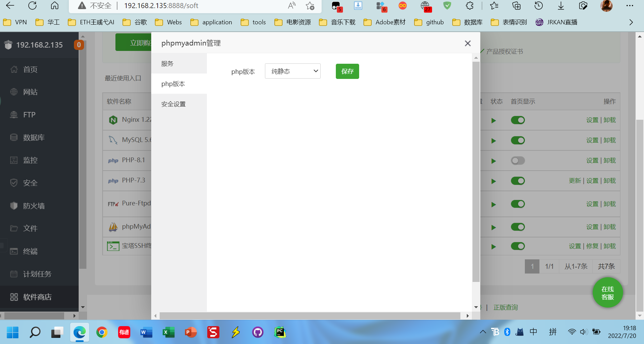Toggle the PHP-8.1 status switch on

pos(518,160)
